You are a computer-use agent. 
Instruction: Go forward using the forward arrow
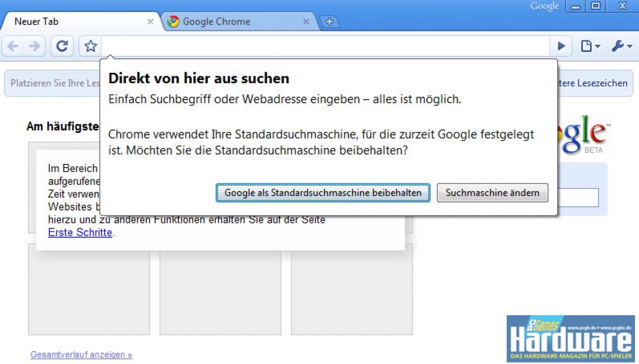(34, 46)
